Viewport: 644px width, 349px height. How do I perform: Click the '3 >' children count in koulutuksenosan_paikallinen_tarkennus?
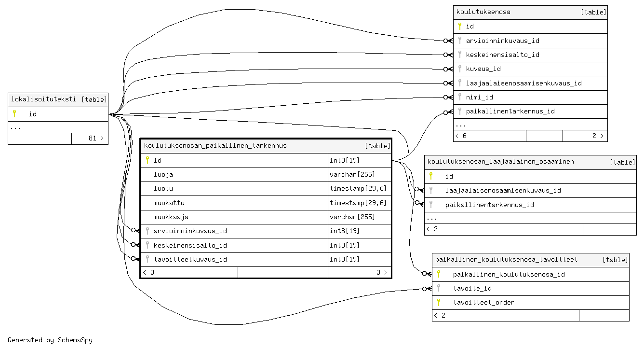pos(381,273)
